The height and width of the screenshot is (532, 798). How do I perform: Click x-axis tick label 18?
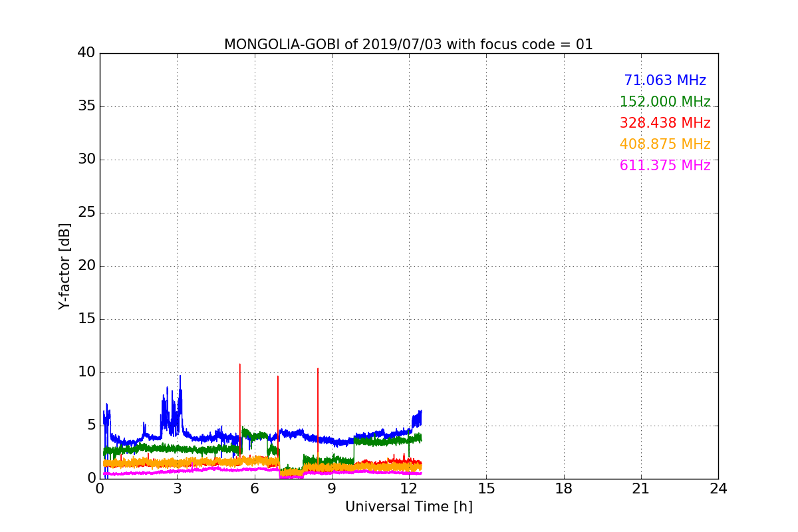[564, 488]
